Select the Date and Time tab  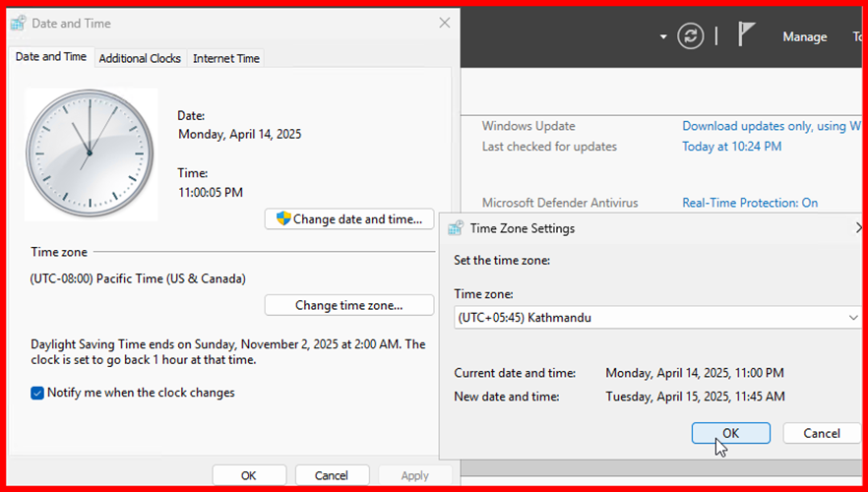point(51,57)
